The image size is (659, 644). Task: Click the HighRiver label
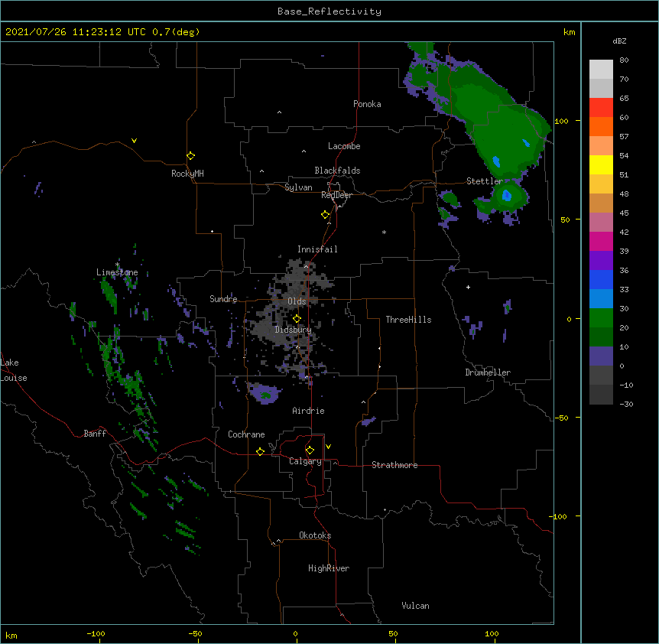(x=329, y=568)
